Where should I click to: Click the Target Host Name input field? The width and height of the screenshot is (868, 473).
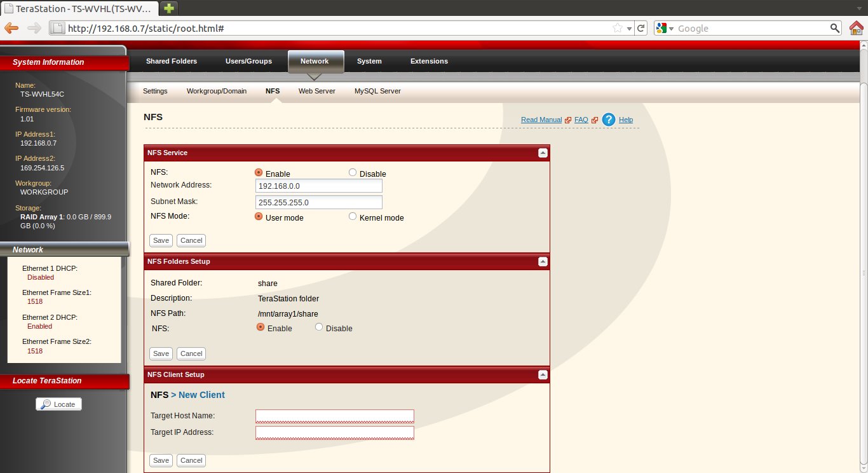(x=334, y=416)
